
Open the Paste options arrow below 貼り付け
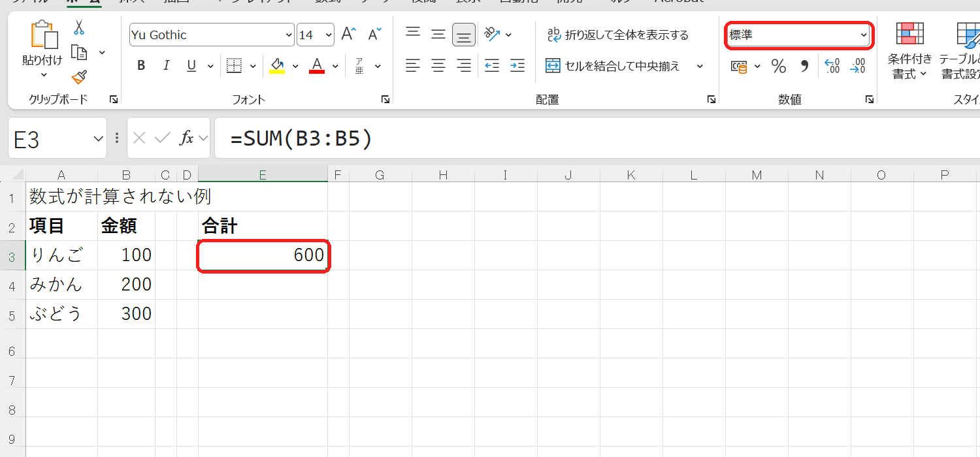(43, 76)
